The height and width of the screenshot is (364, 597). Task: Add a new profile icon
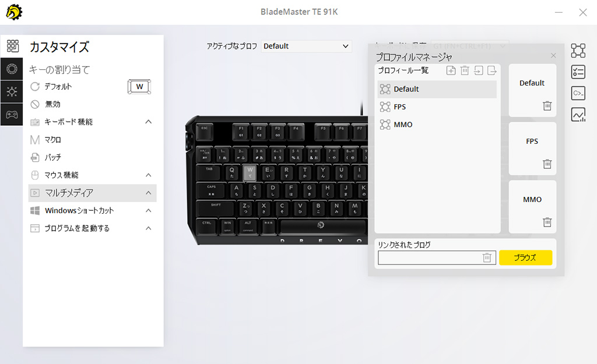(451, 70)
